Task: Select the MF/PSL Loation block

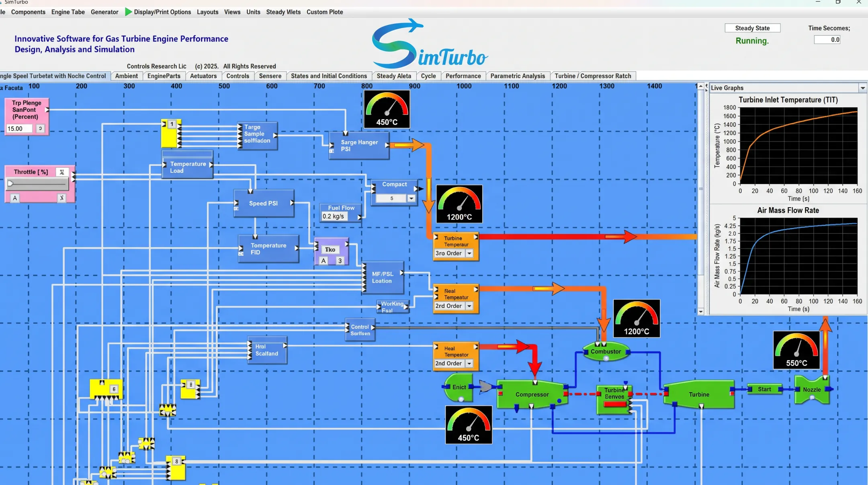Action: pyautogui.click(x=383, y=277)
